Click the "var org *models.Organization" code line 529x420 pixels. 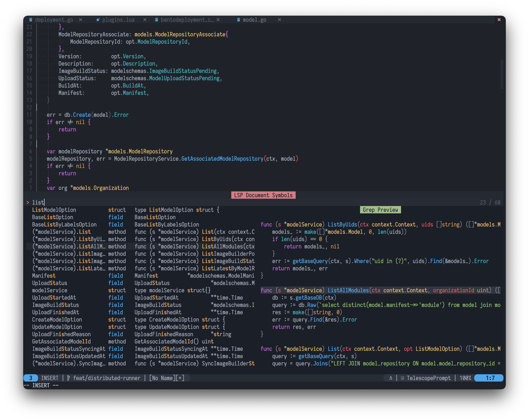pos(88,188)
